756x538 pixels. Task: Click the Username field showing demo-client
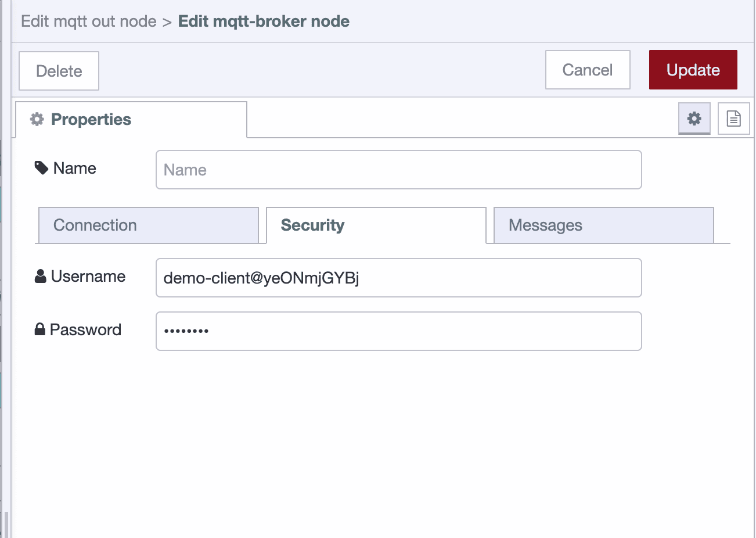coord(398,278)
